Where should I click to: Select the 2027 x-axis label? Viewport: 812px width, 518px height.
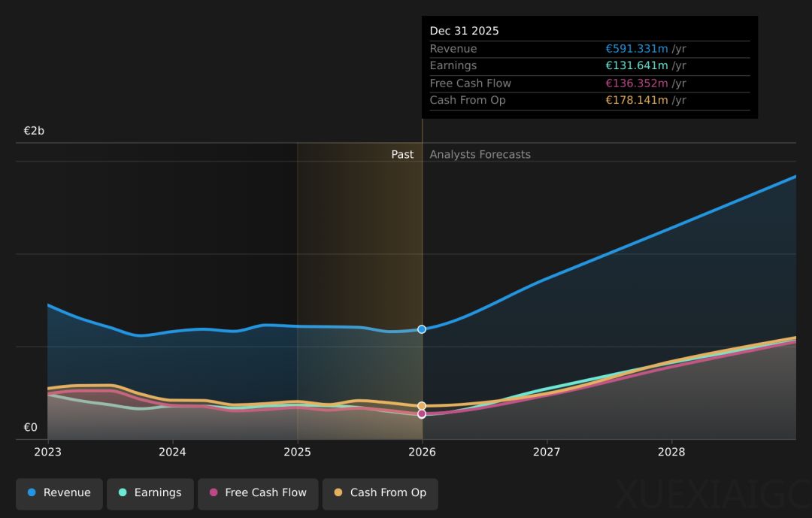pyautogui.click(x=547, y=453)
